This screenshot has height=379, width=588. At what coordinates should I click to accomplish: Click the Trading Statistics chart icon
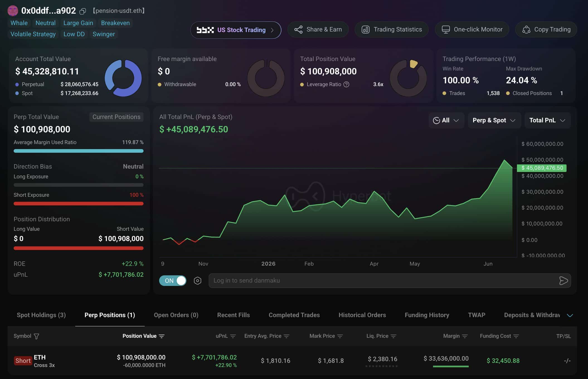click(x=365, y=30)
